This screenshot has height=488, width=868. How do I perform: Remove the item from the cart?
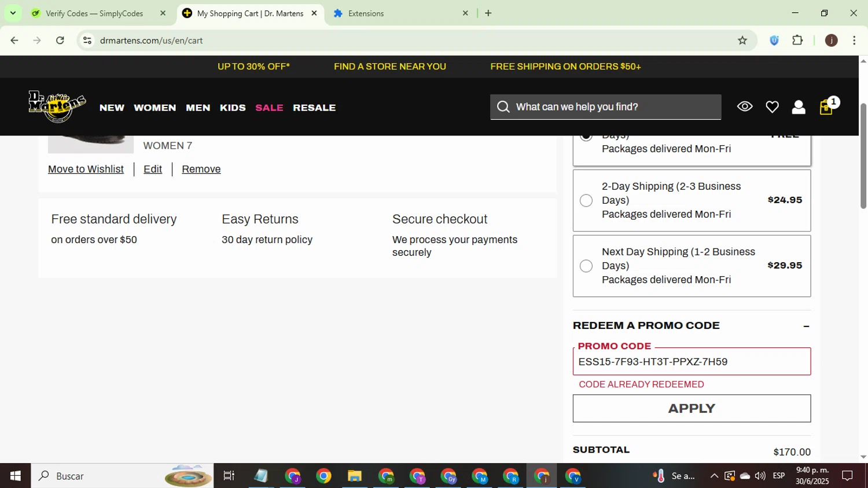[x=201, y=169]
